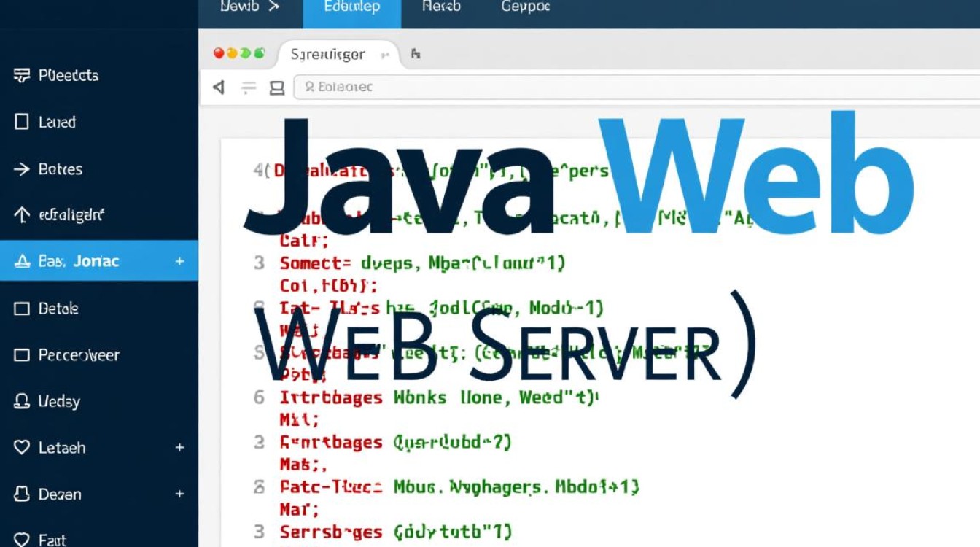The height and width of the screenshot is (547, 980).
Task: Click the right-arrow icon next to Botces
Action: coord(22,169)
